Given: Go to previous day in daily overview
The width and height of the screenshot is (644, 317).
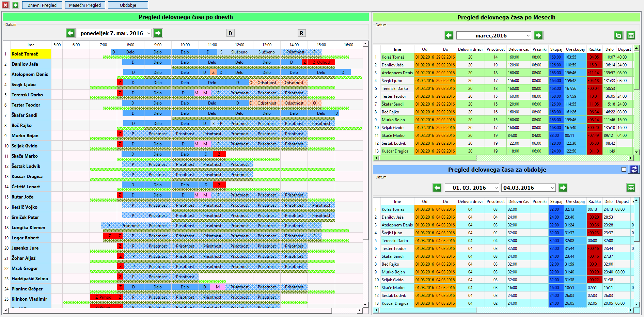Looking at the screenshot, I should pyautogui.click(x=70, y=33).
